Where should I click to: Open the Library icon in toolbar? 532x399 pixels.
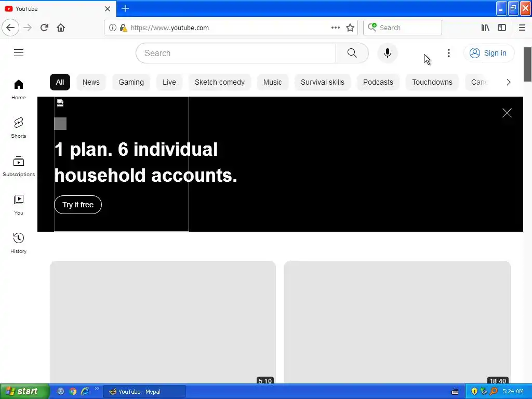click(x=485, y=28)
